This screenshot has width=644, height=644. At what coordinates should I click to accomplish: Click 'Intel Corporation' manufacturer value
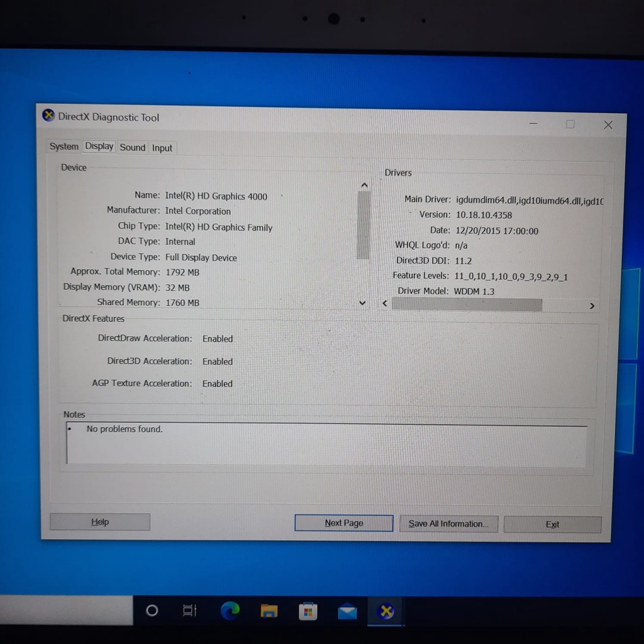coord(198,211)
